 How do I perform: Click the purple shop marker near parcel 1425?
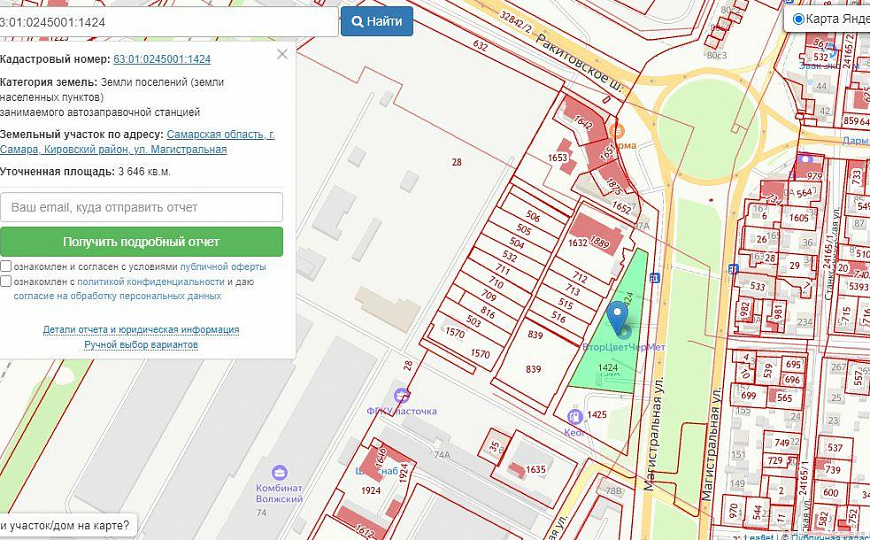[574, 416]
